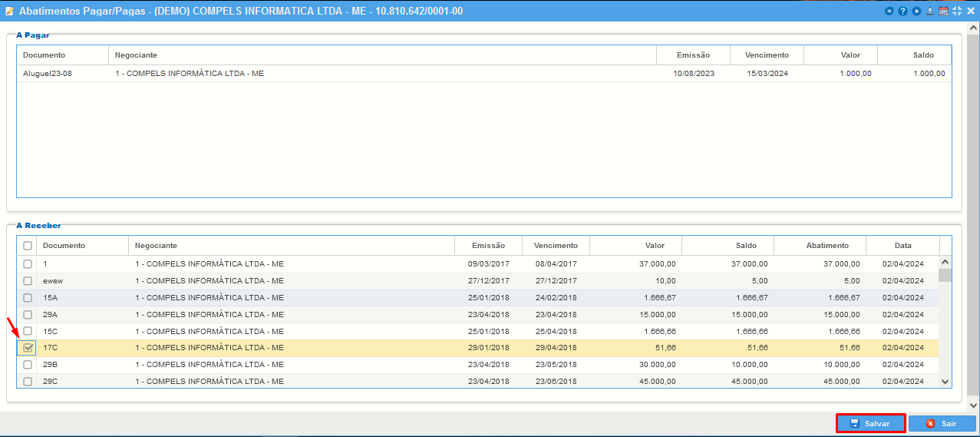Click the 17C document name

[51, 348]
